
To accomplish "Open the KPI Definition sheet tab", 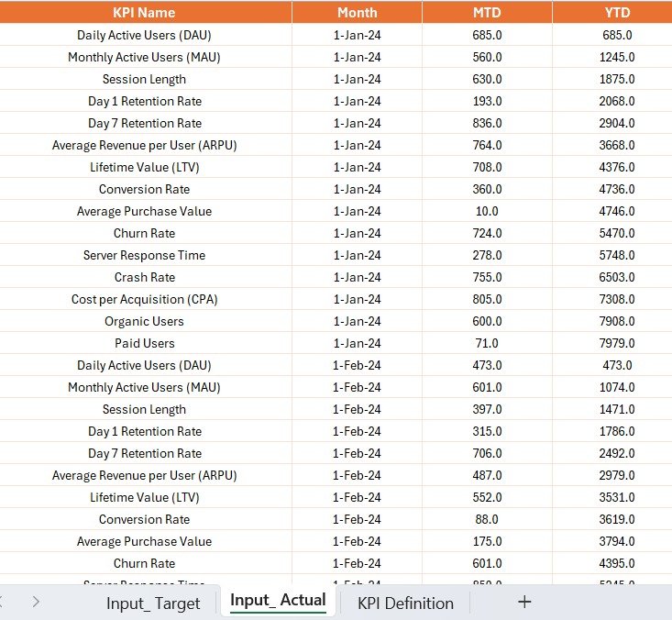I will pos(405,603).
